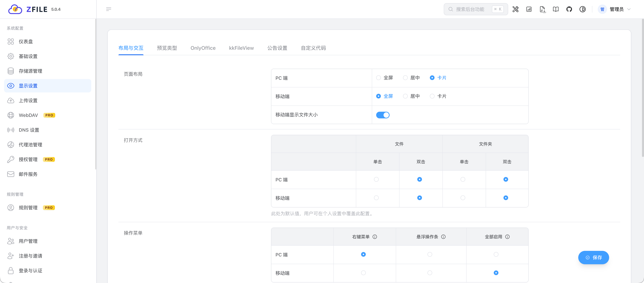Open 代理池管理 in the sidebar
The image size is (644, 283).
tap(47, 145)
